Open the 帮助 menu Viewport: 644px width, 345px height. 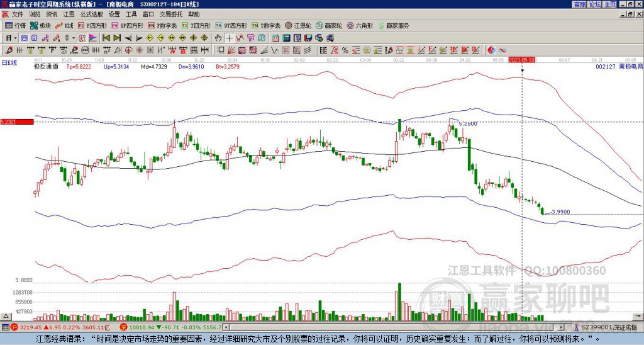coord(194,14)
